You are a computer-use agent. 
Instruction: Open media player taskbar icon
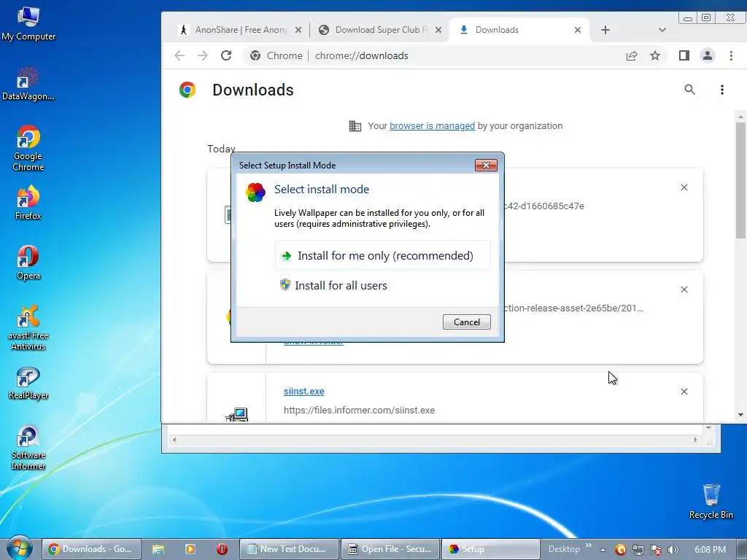[190, 549]
